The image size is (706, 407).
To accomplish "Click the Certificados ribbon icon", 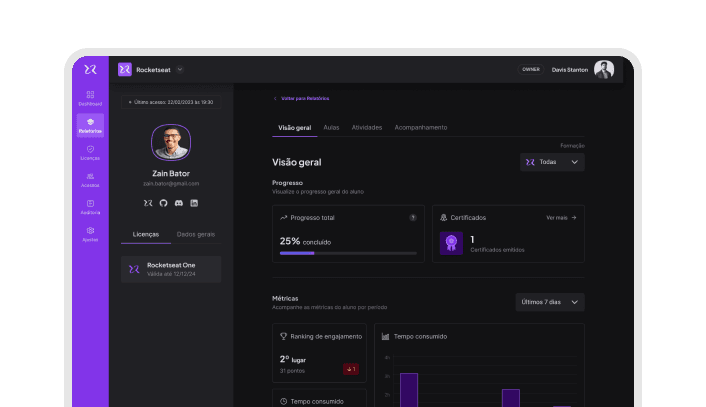I will pos(444,218).
